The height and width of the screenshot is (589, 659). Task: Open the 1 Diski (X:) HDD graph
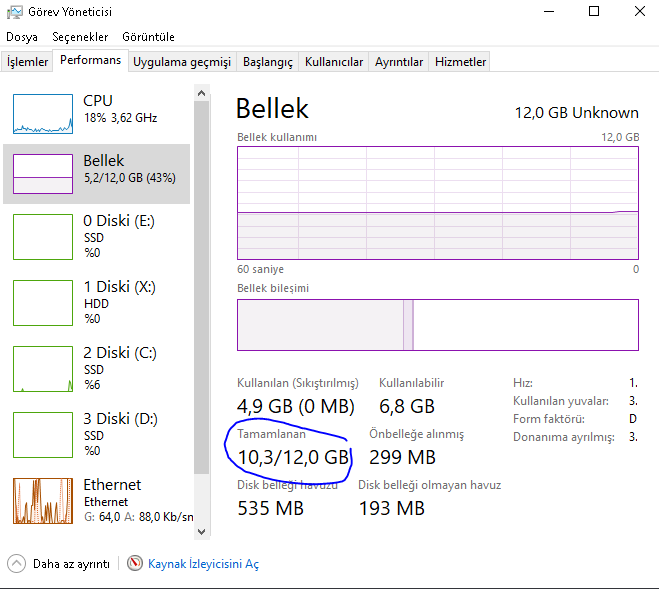pos(43,302)
